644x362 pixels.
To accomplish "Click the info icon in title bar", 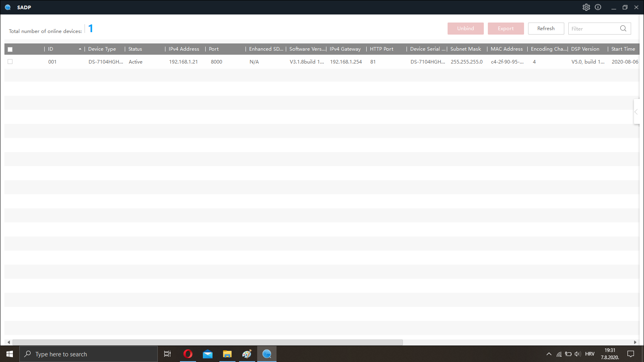I will pyautogui.click(x=598, y=7).
